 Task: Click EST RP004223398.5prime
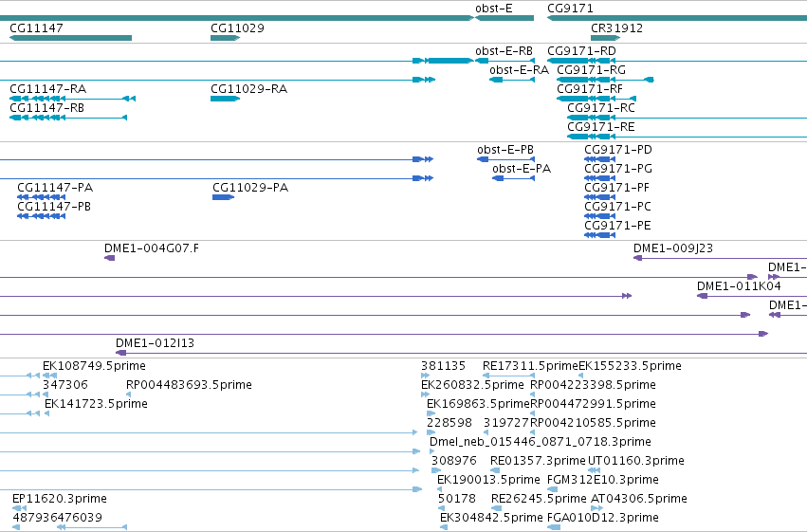point(533,394)
